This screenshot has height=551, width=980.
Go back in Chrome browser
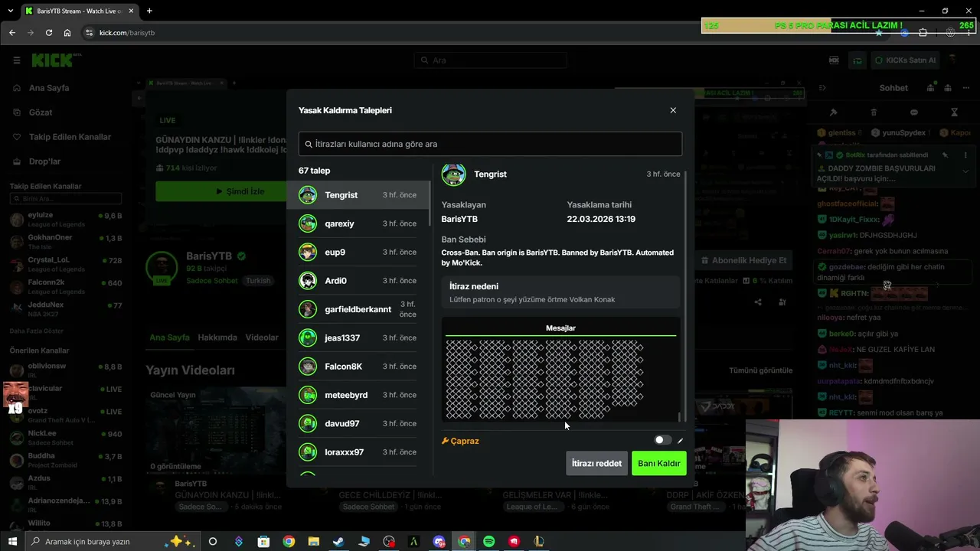tap(12, 33)
